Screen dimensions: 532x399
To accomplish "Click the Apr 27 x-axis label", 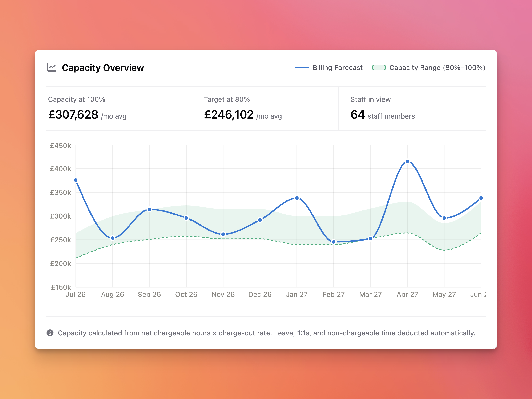I will [x=407, y=294].
